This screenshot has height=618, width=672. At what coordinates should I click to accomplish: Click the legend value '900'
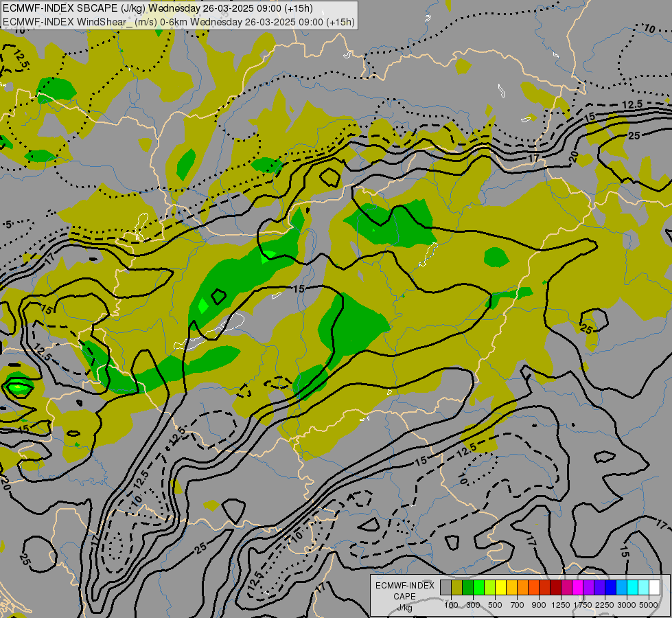539,605
